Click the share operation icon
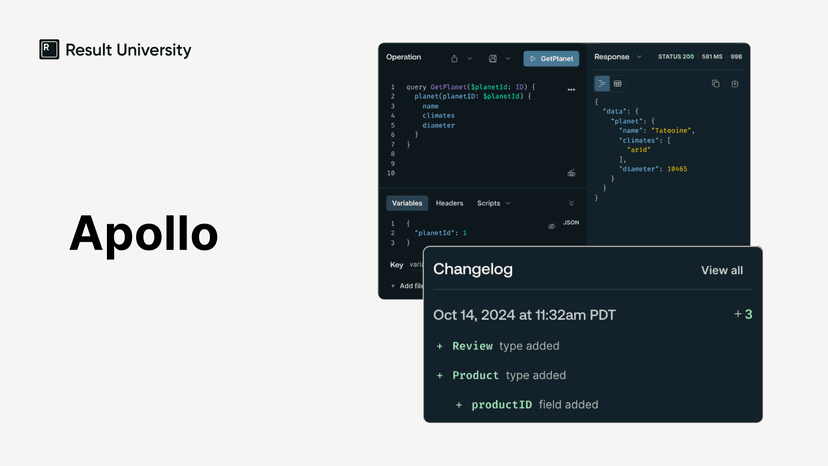828x466 pixels. click(455, 59)
